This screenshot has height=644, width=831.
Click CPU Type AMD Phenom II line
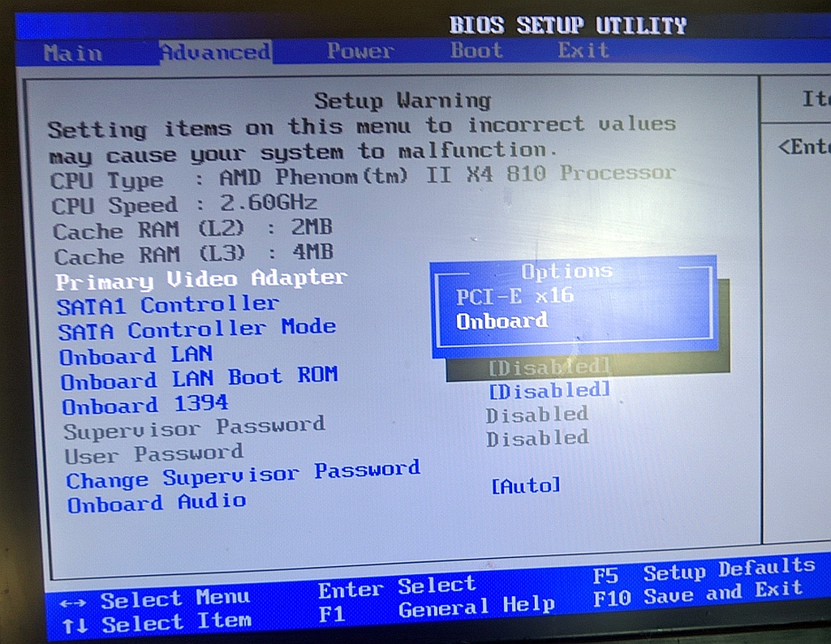point(363,177)
